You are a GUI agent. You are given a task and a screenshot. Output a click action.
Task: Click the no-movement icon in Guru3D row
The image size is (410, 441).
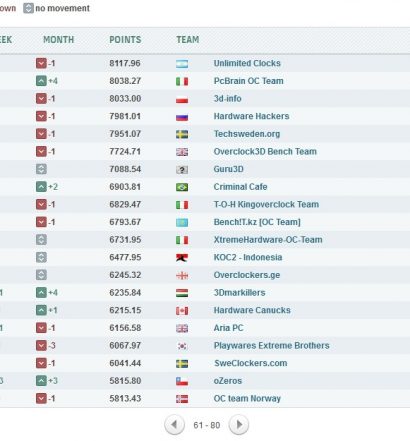(41, 169)
